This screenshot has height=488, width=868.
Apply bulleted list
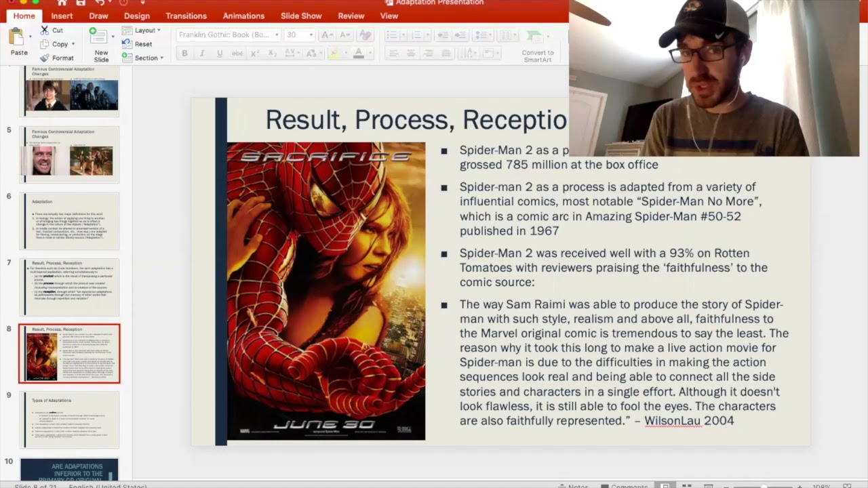tap(393, 35)
